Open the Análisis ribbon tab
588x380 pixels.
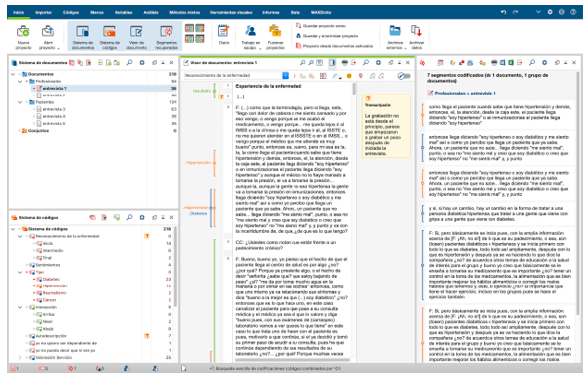151,12
